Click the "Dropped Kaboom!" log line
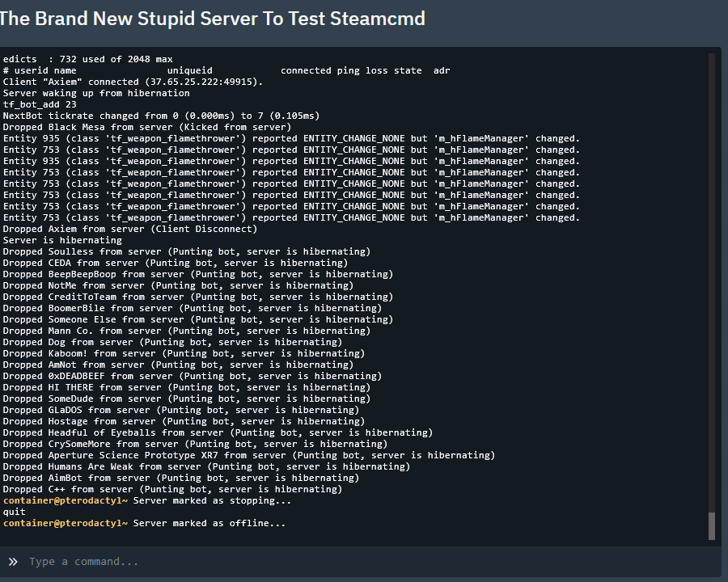Image resolution: width=728 pixels, height=582 pixels. 184,353
